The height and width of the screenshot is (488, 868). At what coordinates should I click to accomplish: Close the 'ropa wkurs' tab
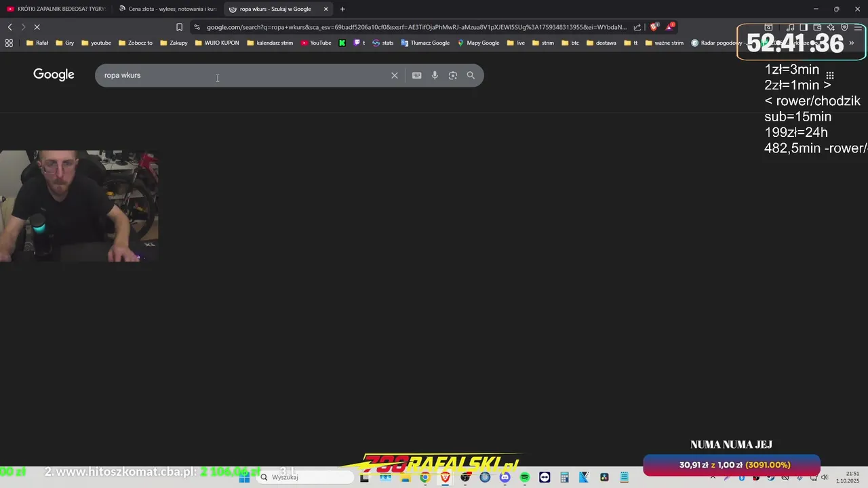pos(325,9)
